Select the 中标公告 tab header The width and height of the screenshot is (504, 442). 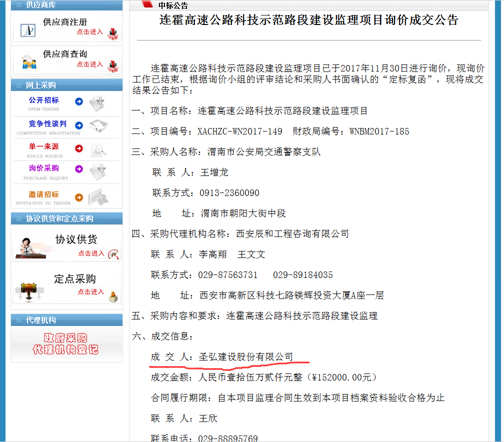click(173, 5)
